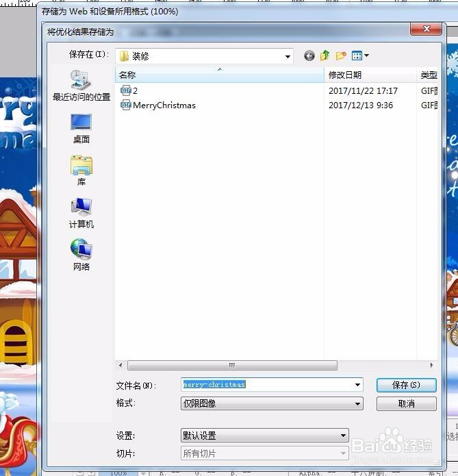Select Computer (计算机) in places bar
The image size is (458, 476).
[x=81, y=213]
